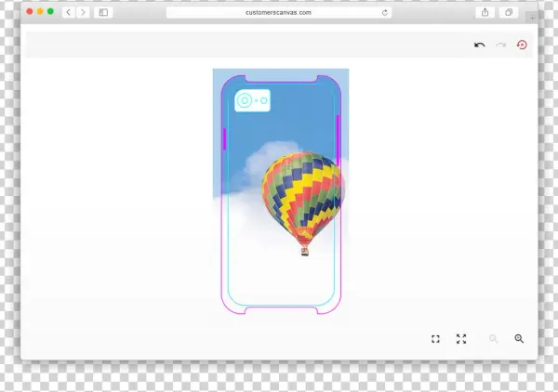Click the green maximize window button
This screenshot has height=392, width=558.
click(50, 12)
